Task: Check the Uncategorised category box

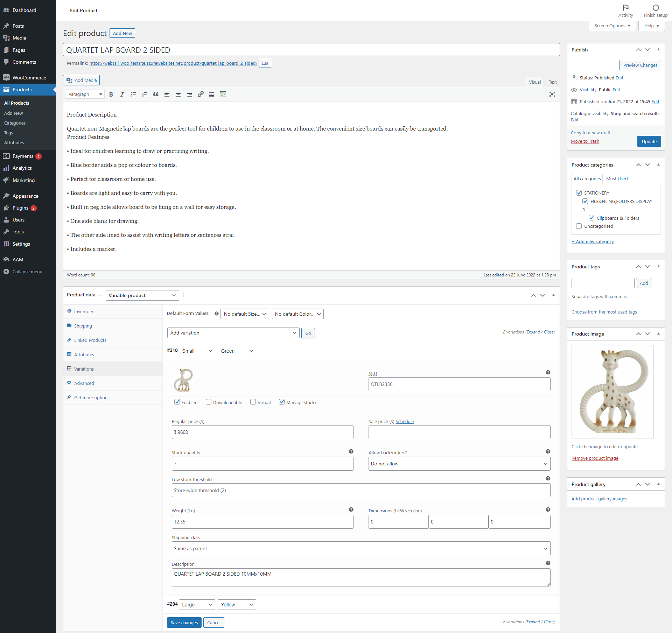Action: (579, 226)
